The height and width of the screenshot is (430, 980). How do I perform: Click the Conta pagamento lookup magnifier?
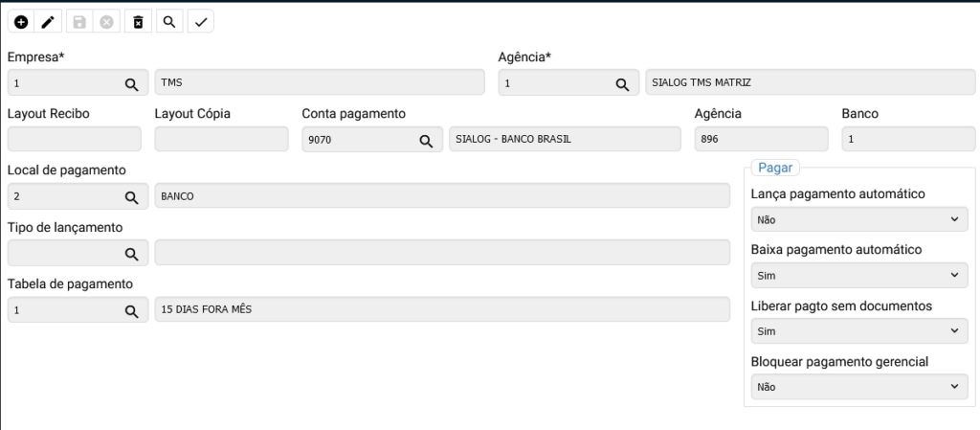coord(426,141)
